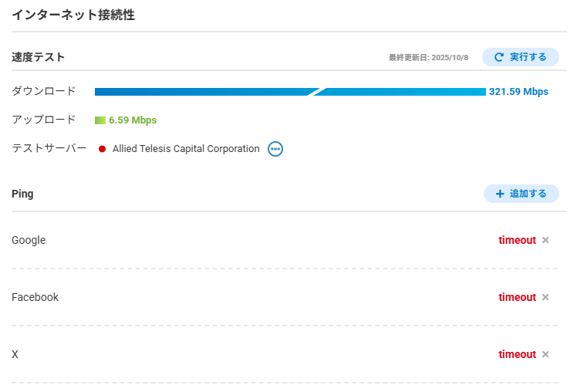Image resolution: width=577 pixels, height=392 pixels.
Task: Click the green upload speed bar
Action: (100, 120)
